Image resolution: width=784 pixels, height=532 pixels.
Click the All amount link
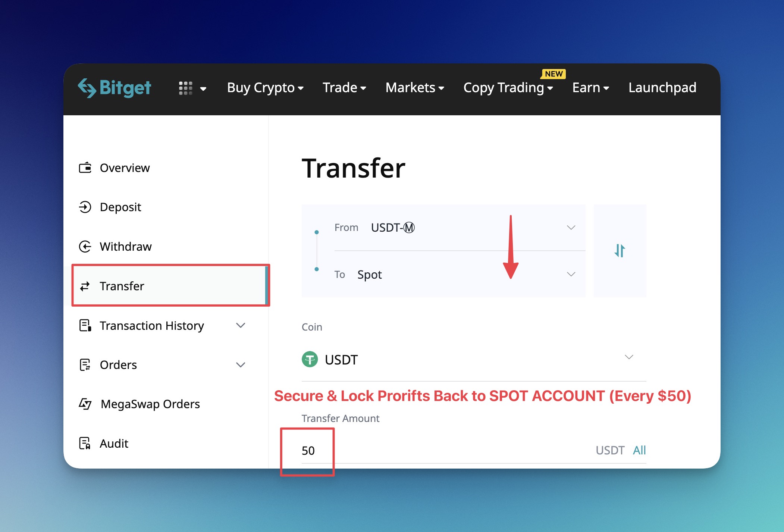pos(639,450)
